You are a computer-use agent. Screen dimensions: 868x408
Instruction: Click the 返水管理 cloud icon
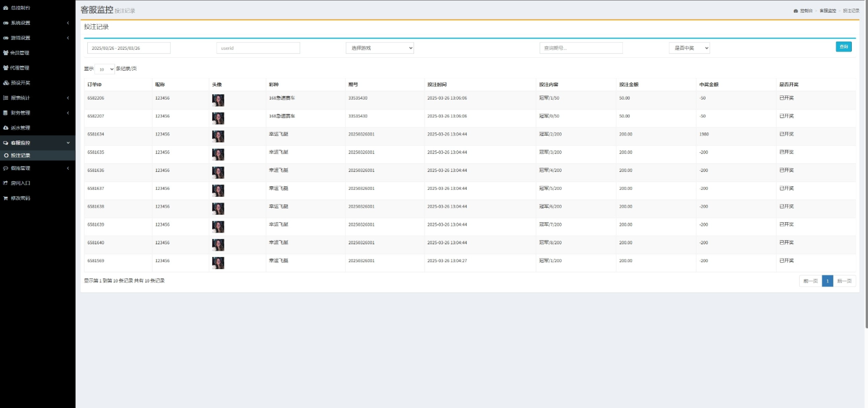[x=6, y=128]
